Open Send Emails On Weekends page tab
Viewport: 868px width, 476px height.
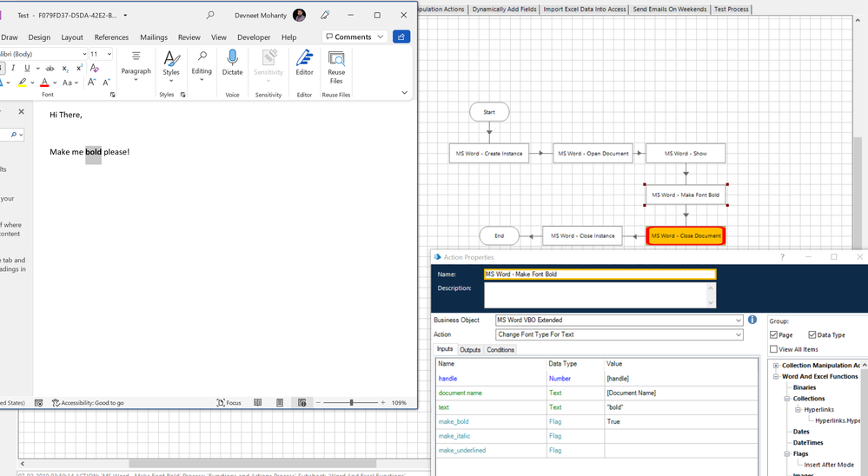tap(670, 9)
